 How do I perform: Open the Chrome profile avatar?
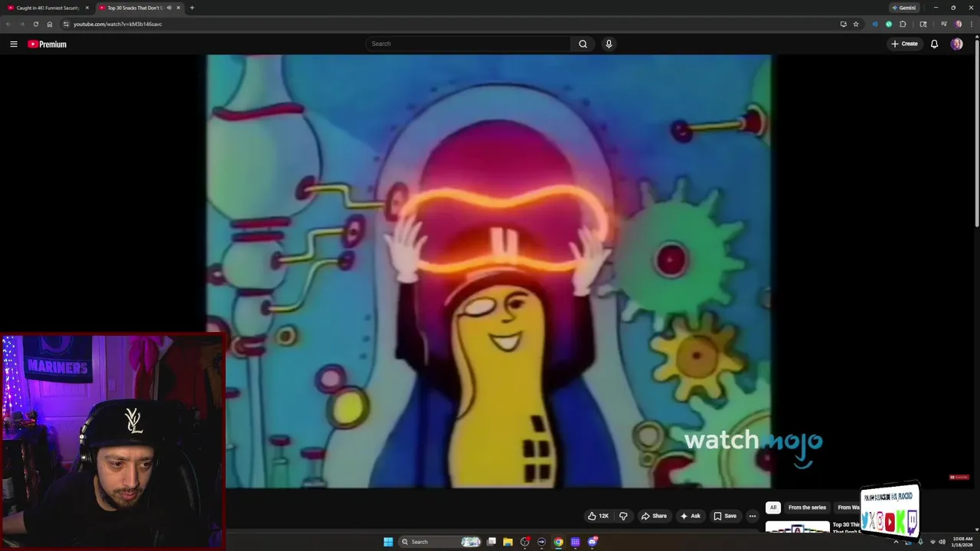[x=958, y=24]
